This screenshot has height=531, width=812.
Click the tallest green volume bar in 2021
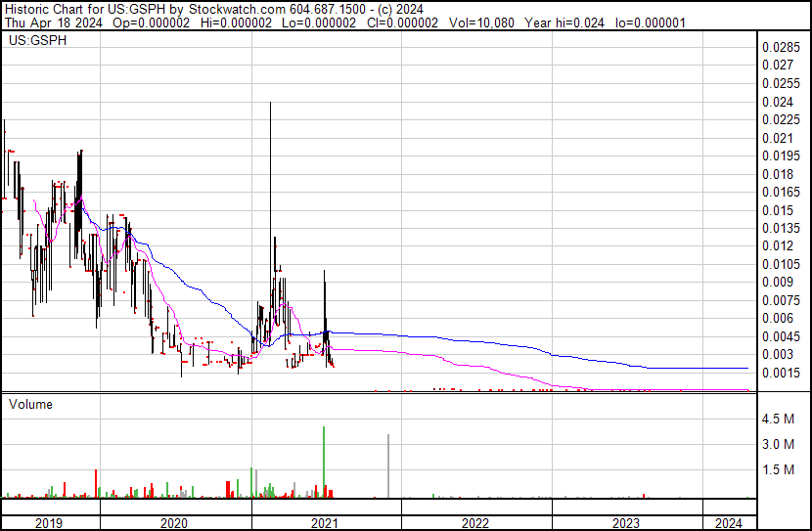click(x=324, y=463)
